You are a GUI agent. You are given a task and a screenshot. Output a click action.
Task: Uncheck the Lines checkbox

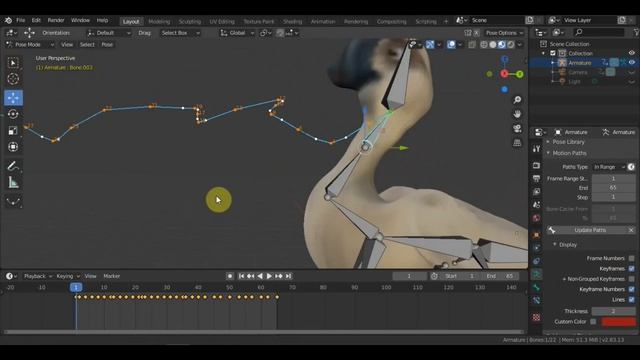631,300
